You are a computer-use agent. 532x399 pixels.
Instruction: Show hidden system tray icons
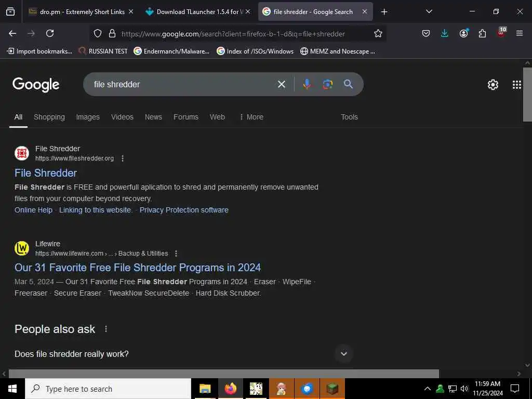[428, 389]
